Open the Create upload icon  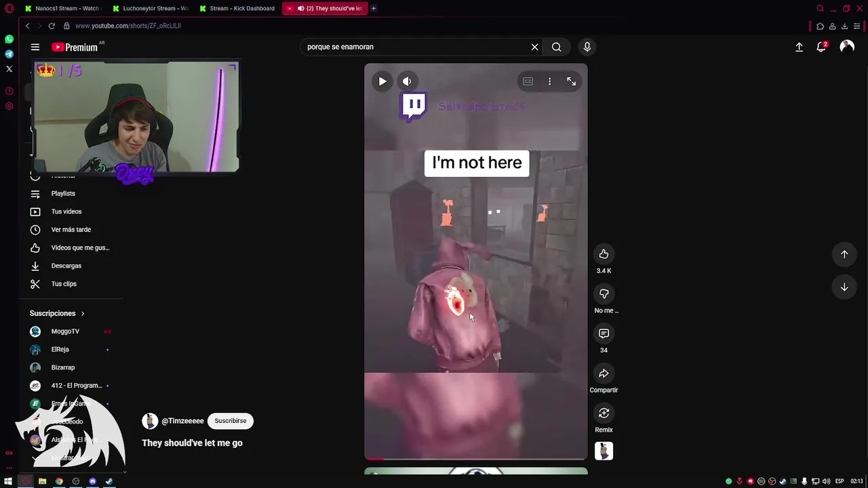pyautogui.click(x=799, y=47)
